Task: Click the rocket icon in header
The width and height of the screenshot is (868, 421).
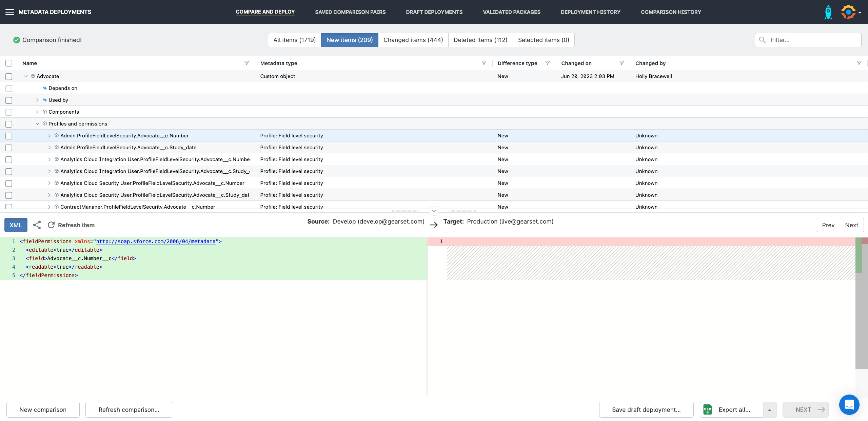Action: point(828,12)
